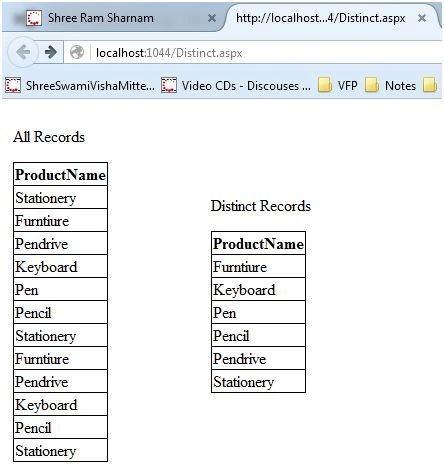The width and height of the screenshot is (444, 470).
Task: Select Keyboard row in Distinct Records table
Action: coord(258,289)
